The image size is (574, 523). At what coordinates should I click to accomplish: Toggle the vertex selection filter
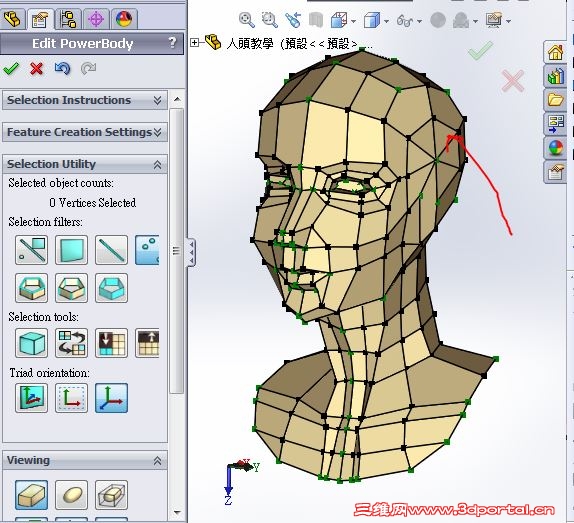[x=147, y=250]
